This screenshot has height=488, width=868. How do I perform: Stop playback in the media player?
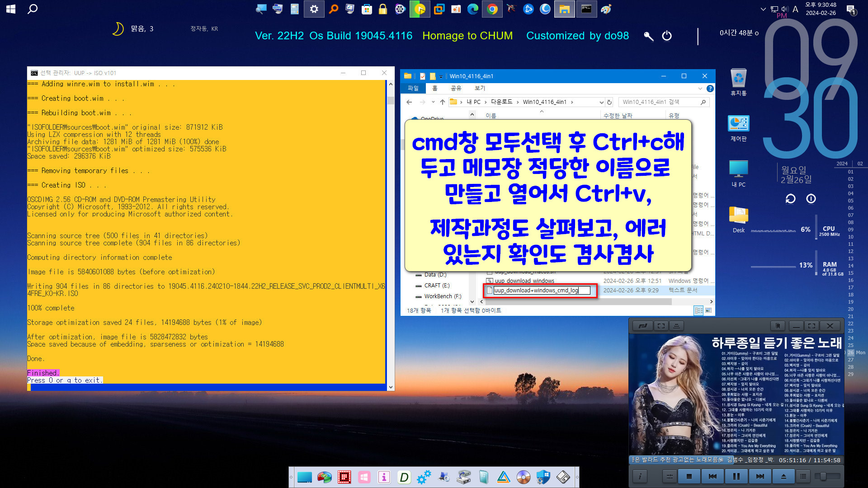pyautogui.click(x=689, y=476)
